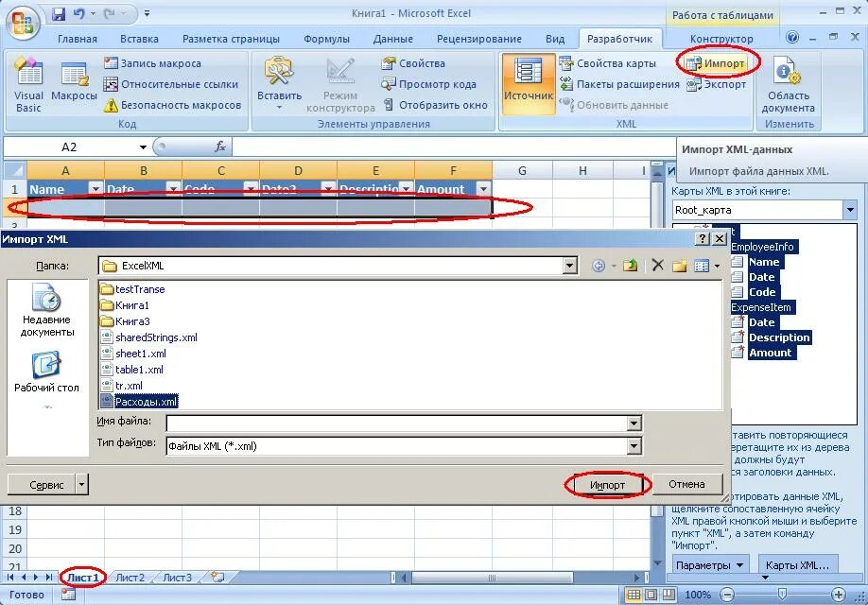Click the Отмена button
The image size is (868, 605).
687,484
